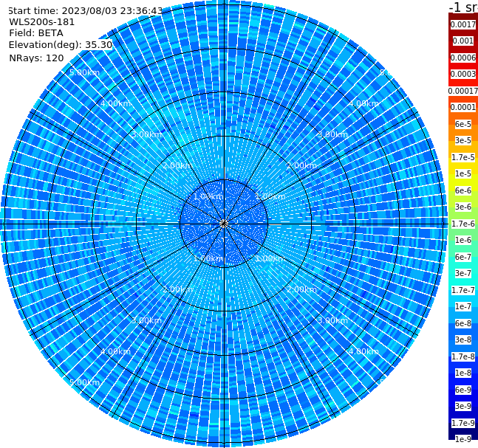Screen dimensions: 478x448
Task: Click the dark red top colorbar segment
Action: click(x=463, y=16)
